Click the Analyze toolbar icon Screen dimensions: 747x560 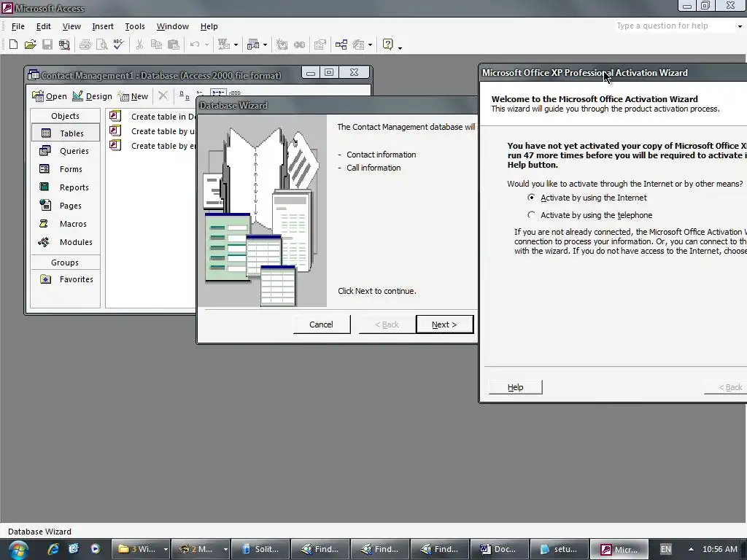point(253,44)
